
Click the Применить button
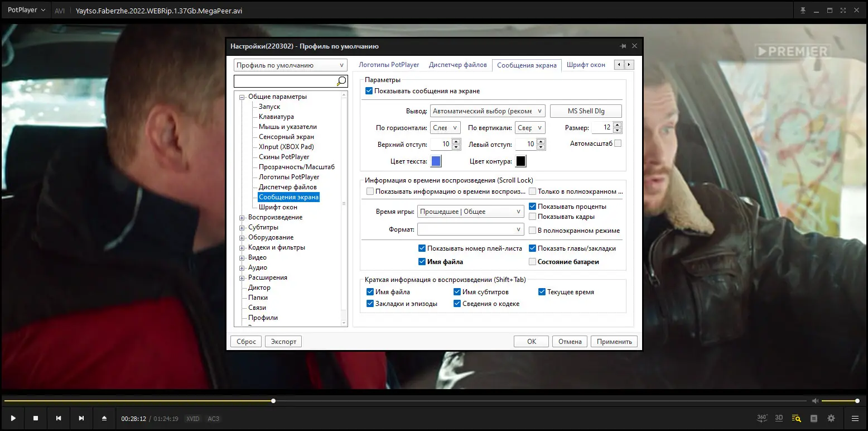pos(614,342)
